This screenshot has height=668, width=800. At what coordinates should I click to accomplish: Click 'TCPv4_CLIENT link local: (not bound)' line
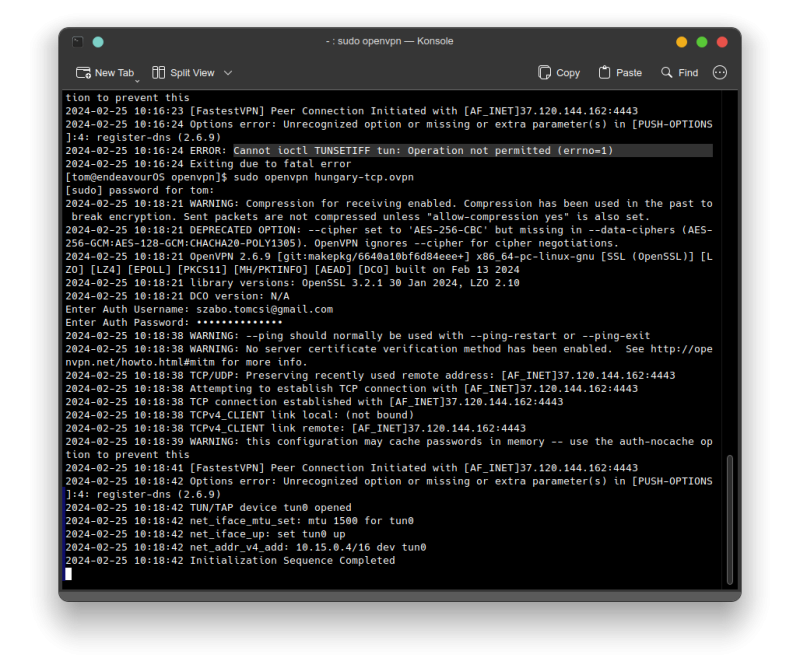coord(239,415)
